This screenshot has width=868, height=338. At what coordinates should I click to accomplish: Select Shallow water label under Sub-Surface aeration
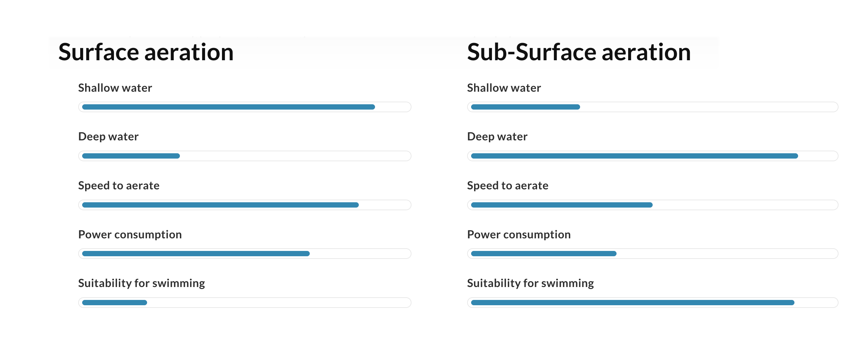tap(504, 88)
